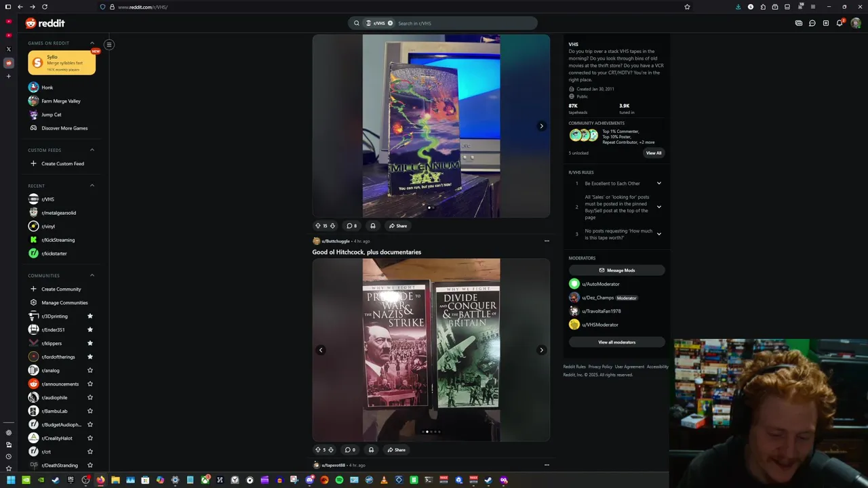Share the Hitchcock documentaries post
Screen dimensions: 868x488
click(397, 450)
